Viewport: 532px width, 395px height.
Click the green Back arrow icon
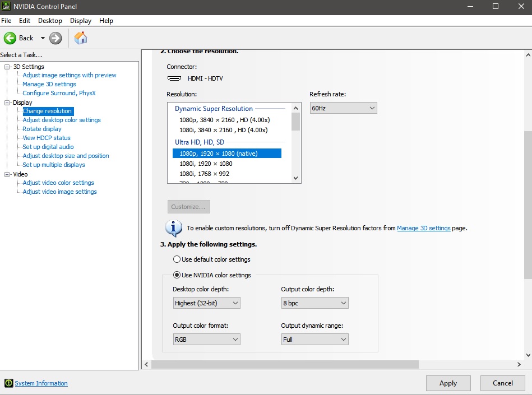(10, 38)
